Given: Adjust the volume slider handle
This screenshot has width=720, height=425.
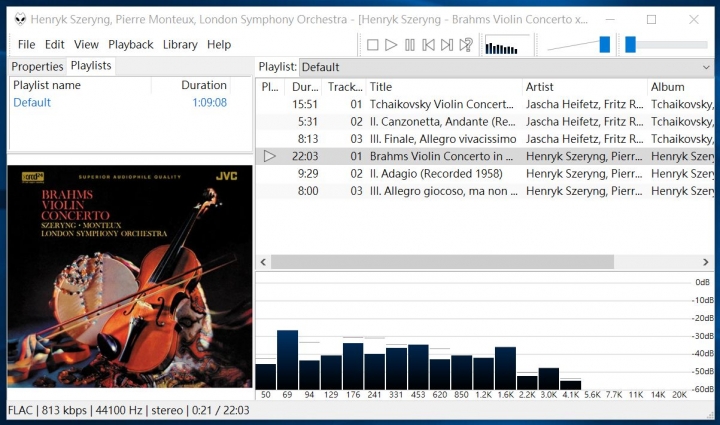Looking at the screenshot, I should point(605,45).
